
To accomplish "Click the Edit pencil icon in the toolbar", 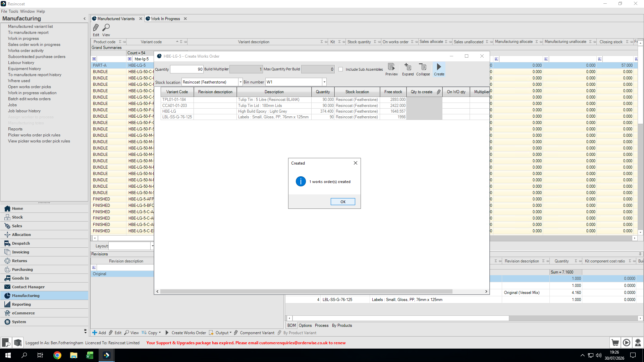I will click(x=96, y=30).
